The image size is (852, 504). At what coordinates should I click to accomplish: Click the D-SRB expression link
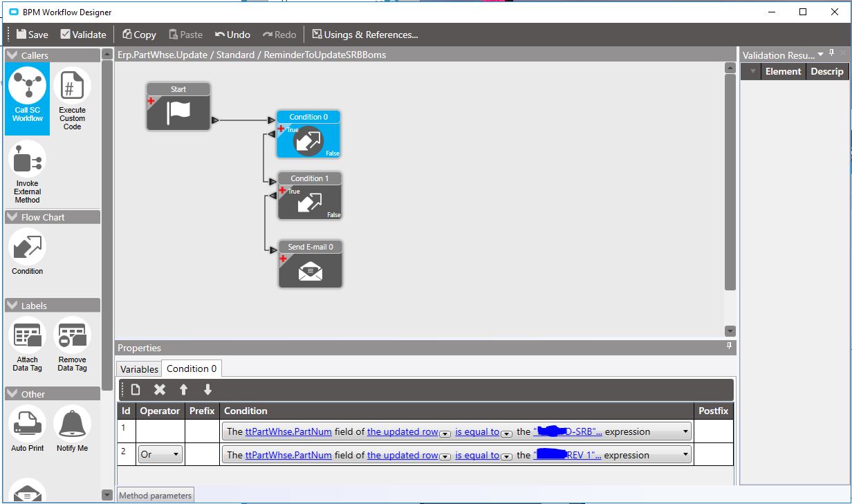click(567, 431)
